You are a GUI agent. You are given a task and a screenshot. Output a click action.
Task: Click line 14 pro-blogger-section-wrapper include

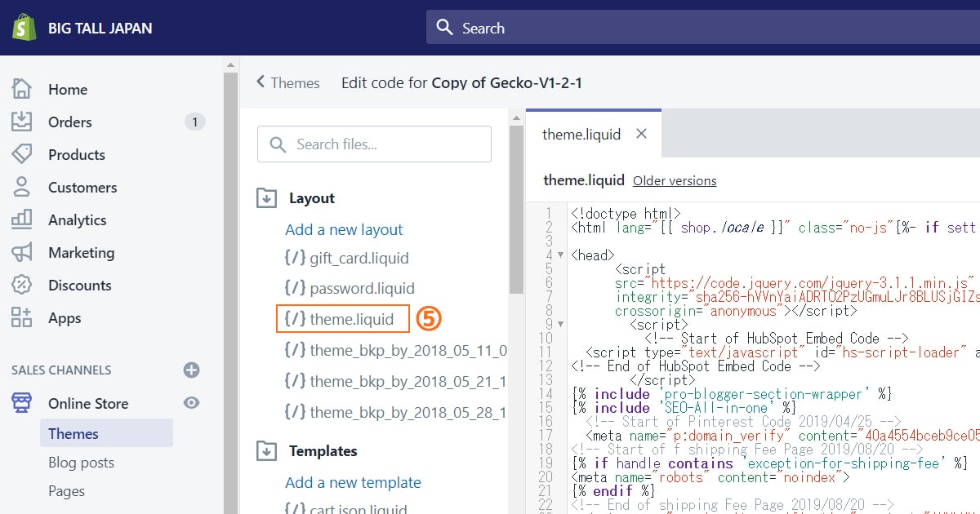(731, 394)
